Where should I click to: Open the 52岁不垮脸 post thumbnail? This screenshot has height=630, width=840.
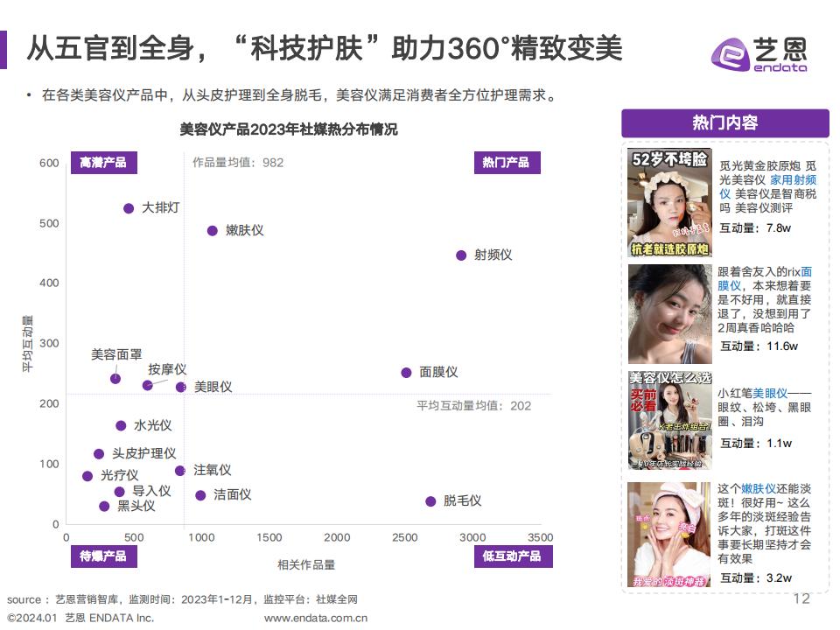tap(669, 203)
